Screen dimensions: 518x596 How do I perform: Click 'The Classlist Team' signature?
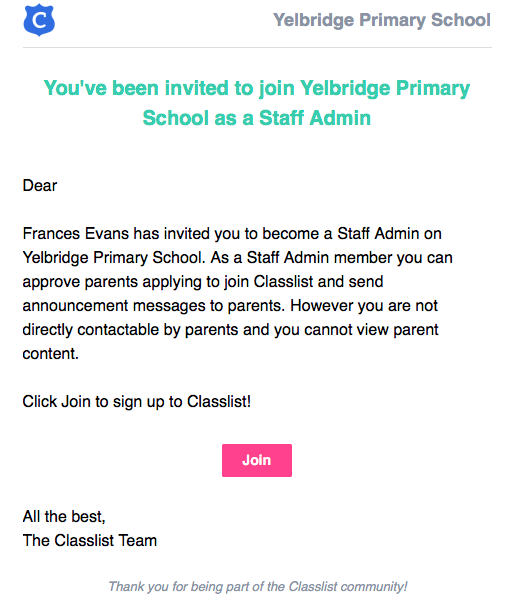[x=90, y=541]
